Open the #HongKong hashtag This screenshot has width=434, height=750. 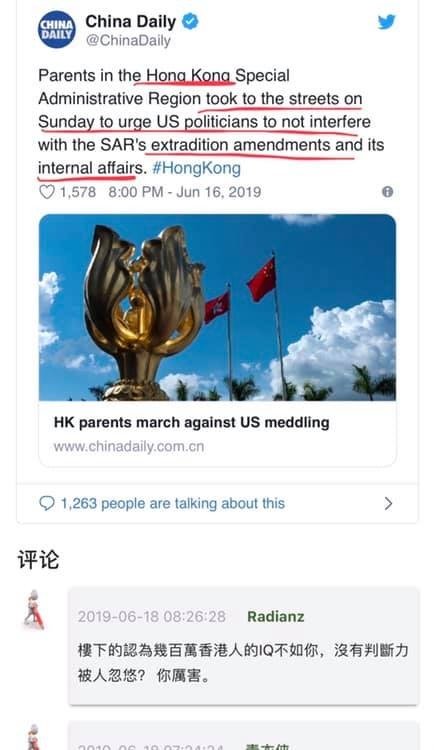pyautogui.click(x=197, y=168)
